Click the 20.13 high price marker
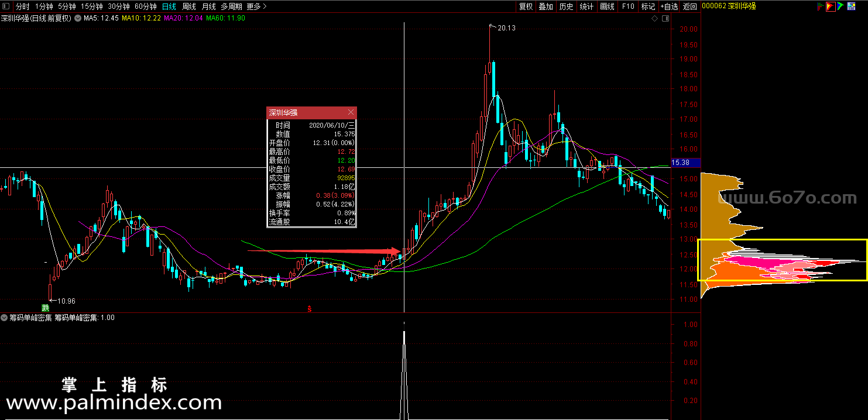868x420 pixels. pos(506,27)
